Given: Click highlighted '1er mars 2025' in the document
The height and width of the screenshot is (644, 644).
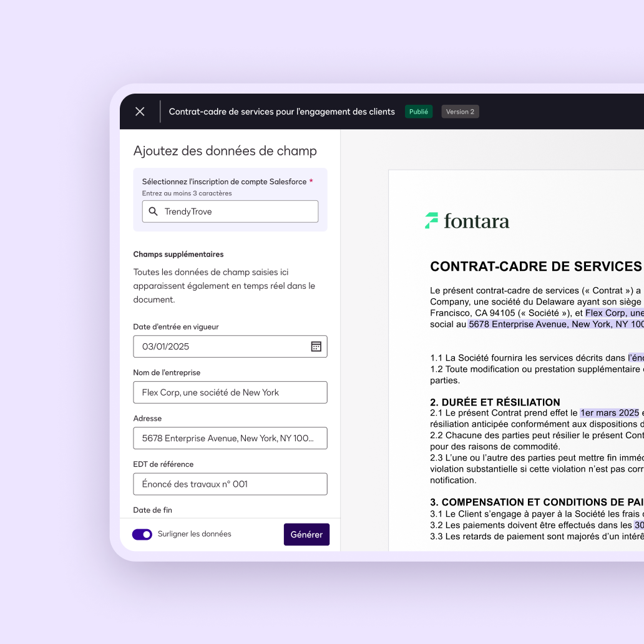Looking at the screenshot, I should coord(610,412).
